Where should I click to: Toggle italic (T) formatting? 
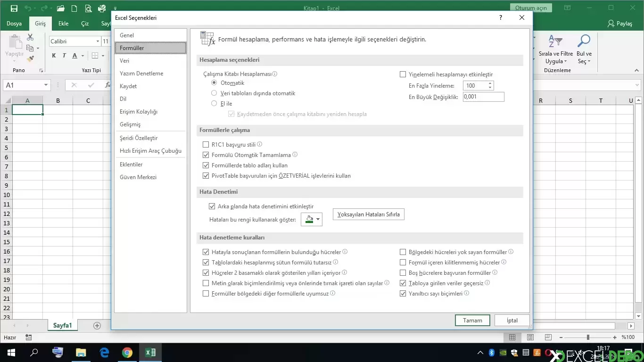[65, 56]
